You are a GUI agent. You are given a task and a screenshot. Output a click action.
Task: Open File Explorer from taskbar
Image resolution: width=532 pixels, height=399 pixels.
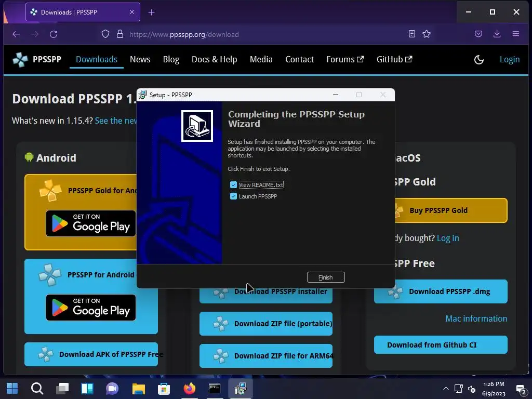(138, 389)
